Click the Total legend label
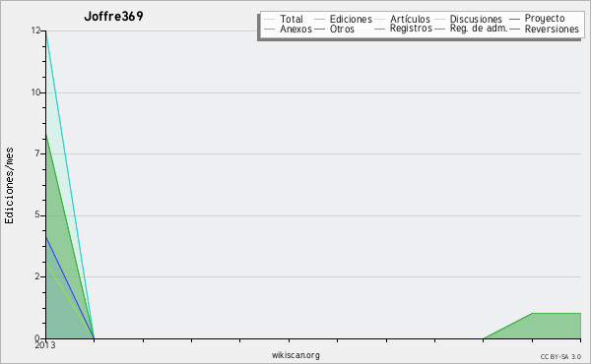The height and width of the screenshot is (364, 591). 291,19
